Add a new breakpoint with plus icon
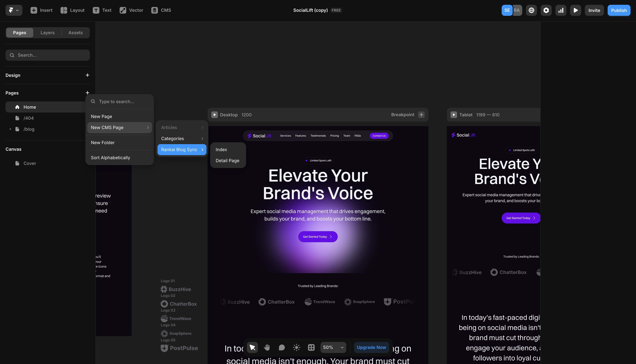This screenshot has height=364, width=636. [421, 115]
